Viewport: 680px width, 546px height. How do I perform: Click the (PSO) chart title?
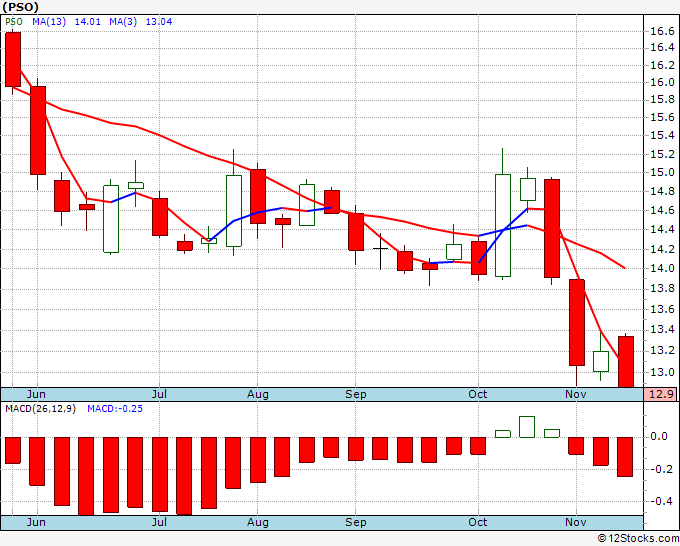coord(20,7)
